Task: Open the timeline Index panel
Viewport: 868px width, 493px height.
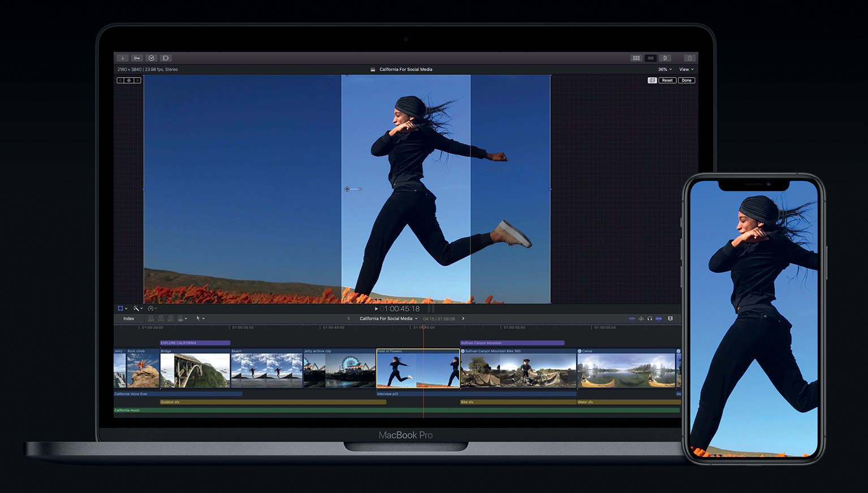Action: pyautogui.click(x=129, y=319)
